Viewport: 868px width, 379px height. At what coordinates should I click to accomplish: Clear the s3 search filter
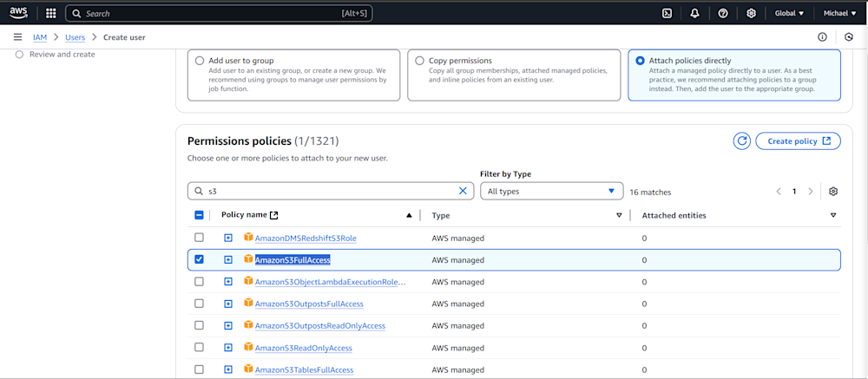click(x=463, y=191)
